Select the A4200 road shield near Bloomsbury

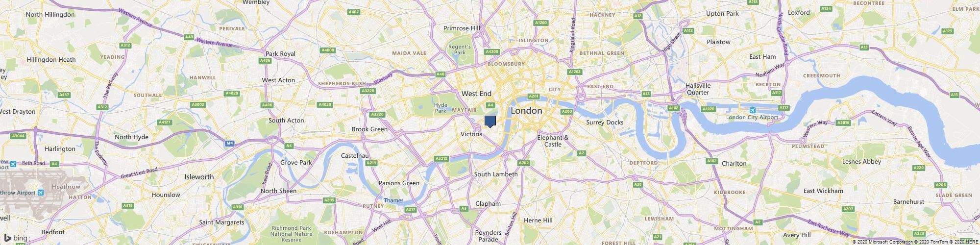(x=491, y=51)
